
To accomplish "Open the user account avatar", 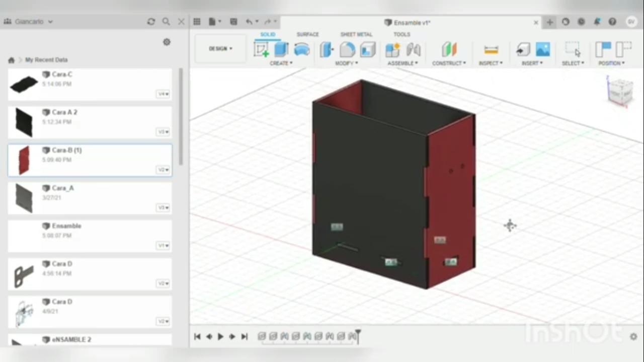I will tap(631, 22).
